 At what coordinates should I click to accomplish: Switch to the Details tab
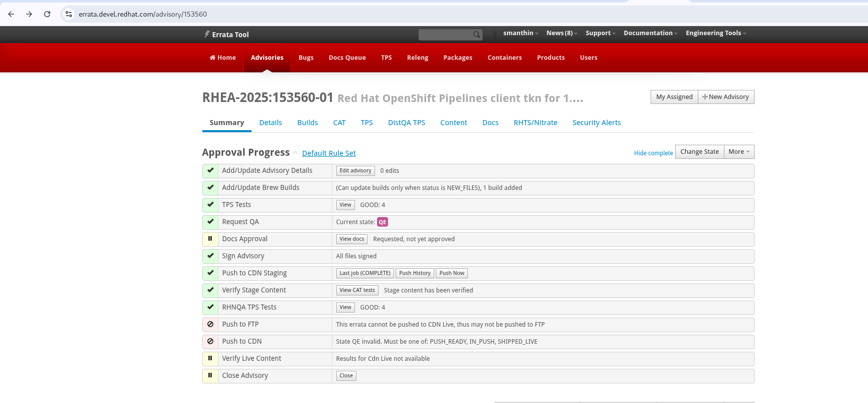pyautogui.click(x=271, y=123)
